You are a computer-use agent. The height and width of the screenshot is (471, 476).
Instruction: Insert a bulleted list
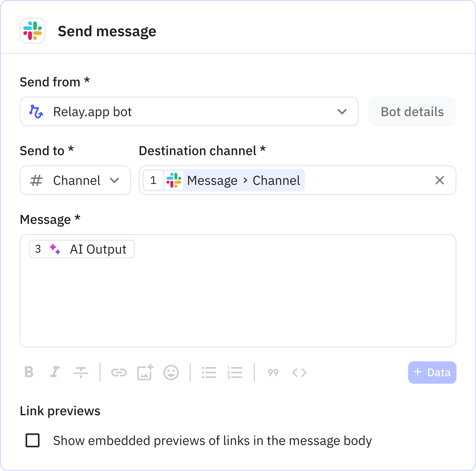click(x=209, y=372)
